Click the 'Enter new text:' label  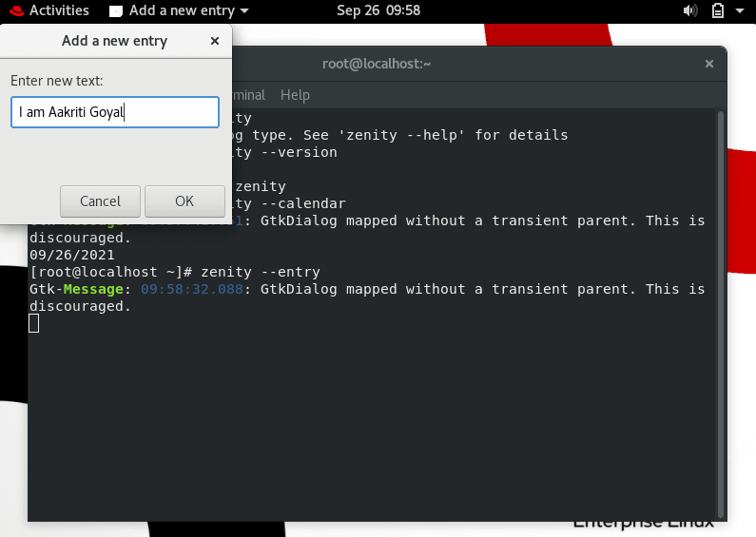[x=57, y=81]
